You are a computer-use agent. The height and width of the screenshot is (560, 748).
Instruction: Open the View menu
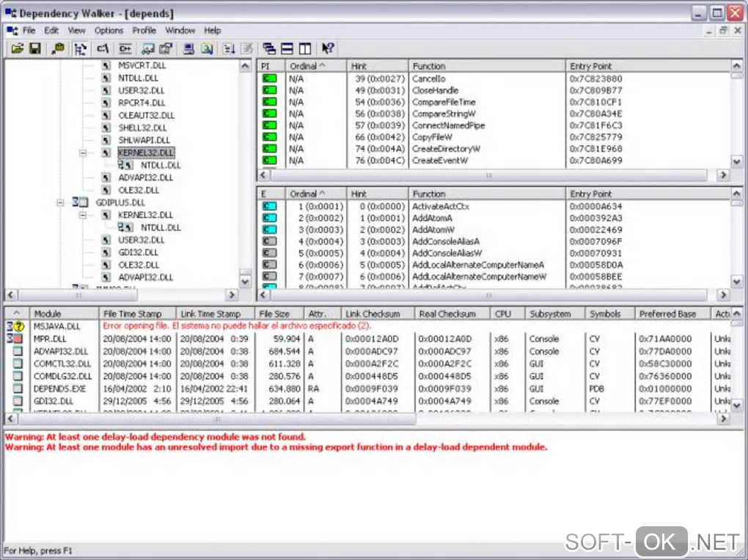pyautogui.click(x=76, y=31)
